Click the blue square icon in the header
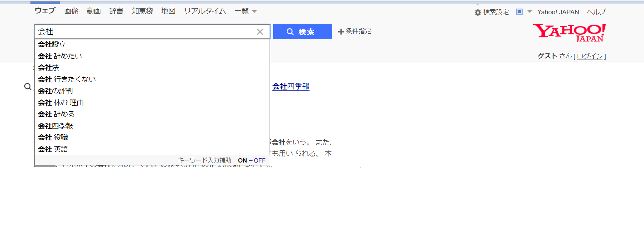 (x=519, y=12)
